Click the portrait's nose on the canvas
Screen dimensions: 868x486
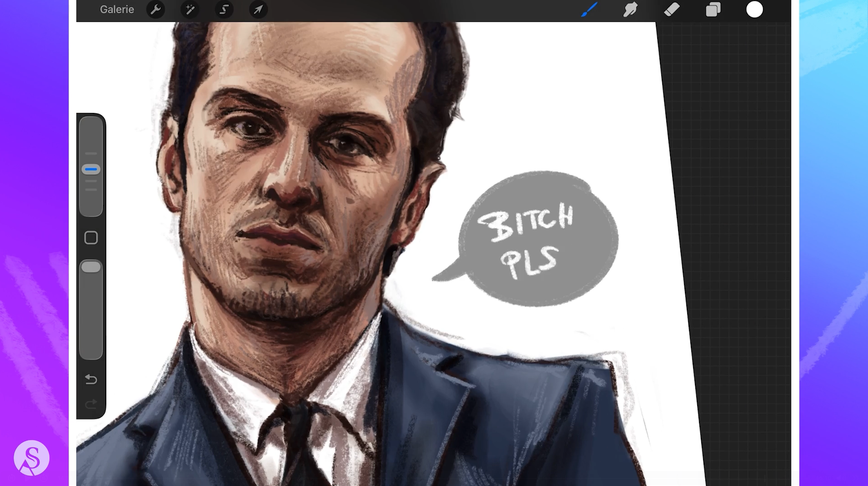pos(291,186)
